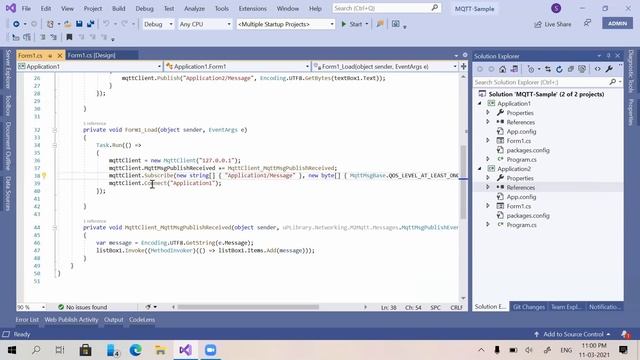
Task: Expand References under Application1
Action: click(x=488, y=122)
